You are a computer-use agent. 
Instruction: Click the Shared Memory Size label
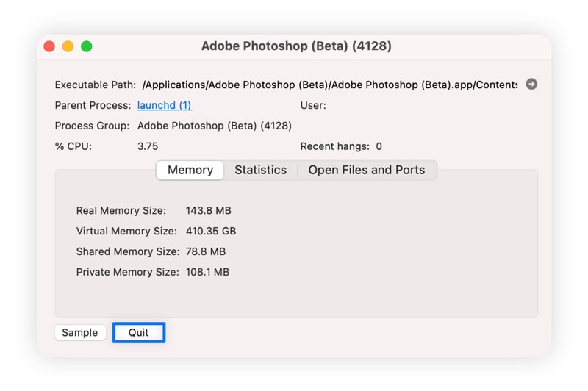pyautogui.click(x=127, y=251)
